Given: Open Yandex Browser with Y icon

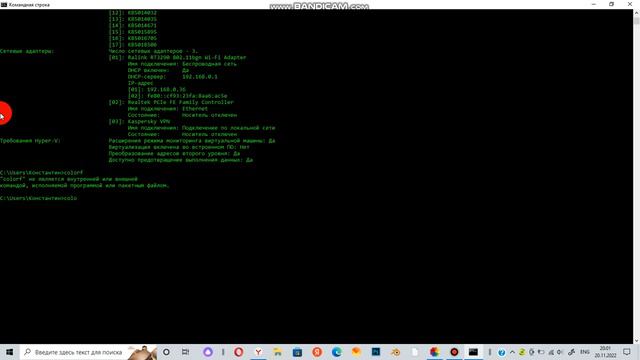Looking at the screenshot, I should 258,352.
